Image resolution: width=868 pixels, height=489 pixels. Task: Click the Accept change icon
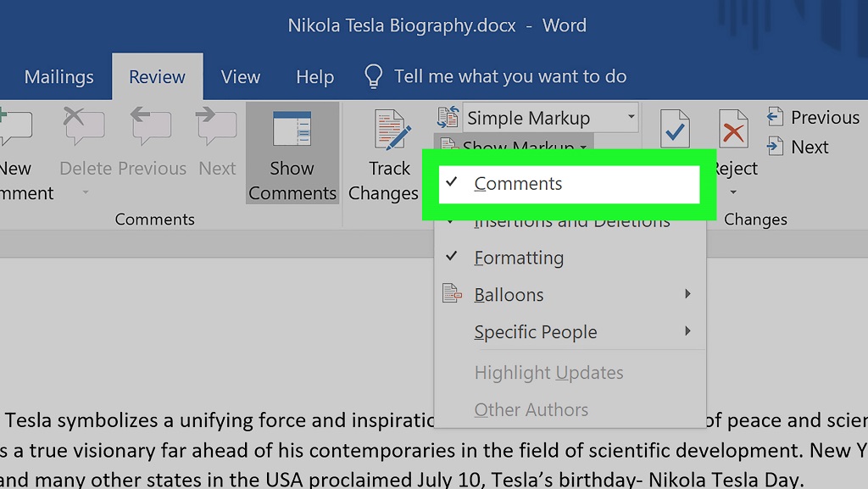coord(675,129)
